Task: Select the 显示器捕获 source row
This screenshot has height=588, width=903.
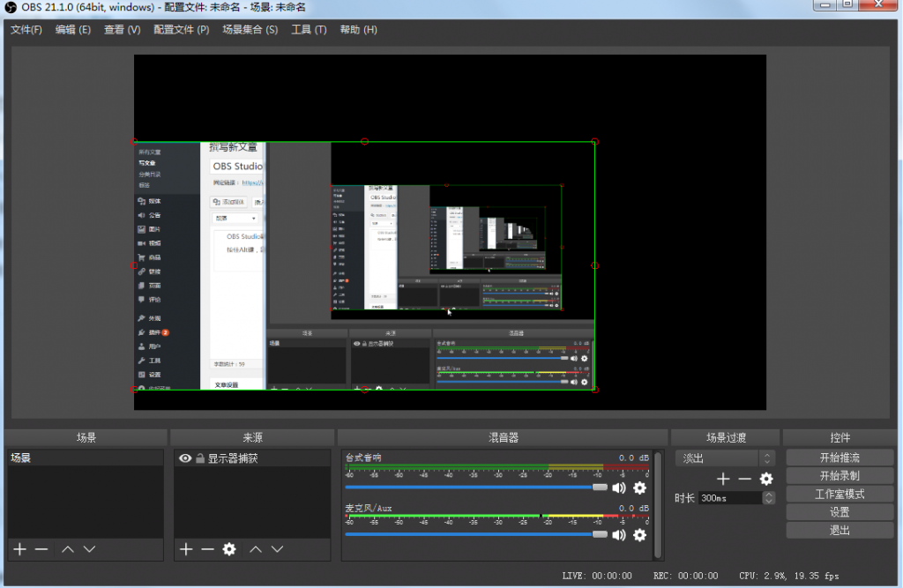Action: 252,458
